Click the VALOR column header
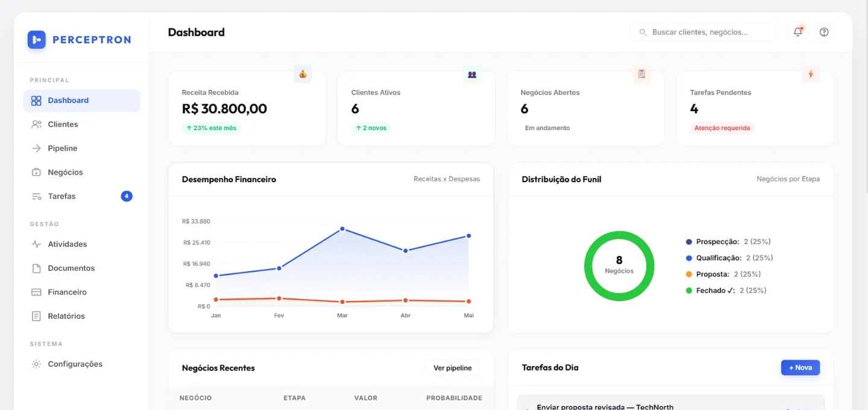Viewport: 868px width, 410px height. click(366, 398)
